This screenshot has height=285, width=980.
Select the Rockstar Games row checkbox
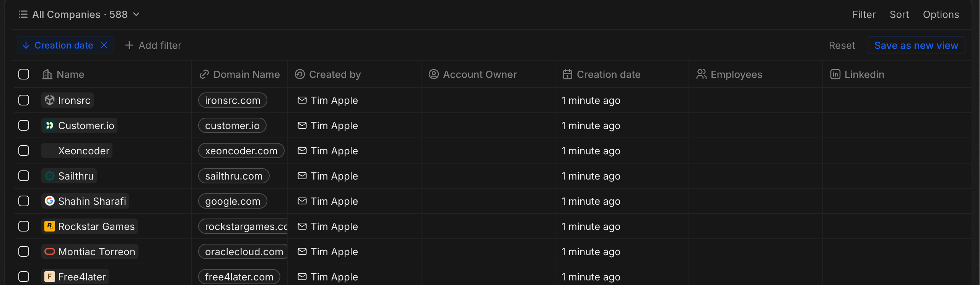click(x=24, y=226)
